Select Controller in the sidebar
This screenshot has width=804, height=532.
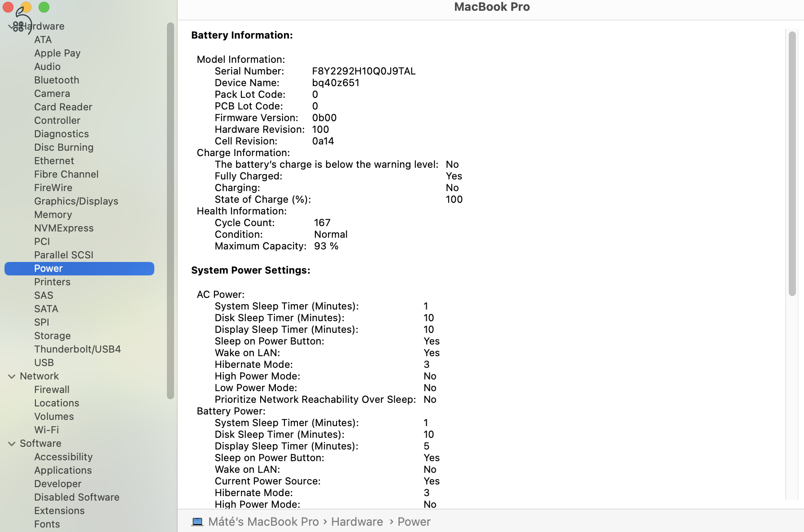[57, 121]
